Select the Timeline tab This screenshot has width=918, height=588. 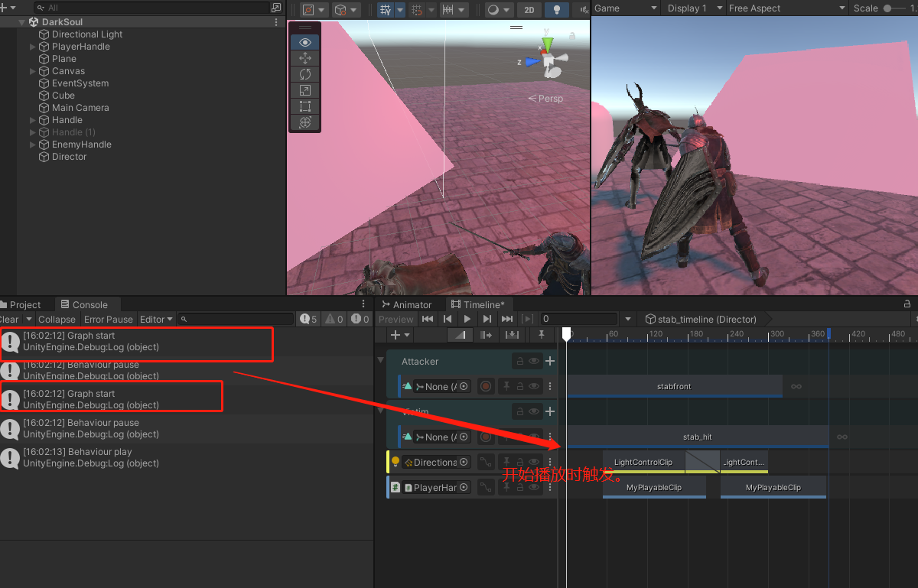click(478, 304)
